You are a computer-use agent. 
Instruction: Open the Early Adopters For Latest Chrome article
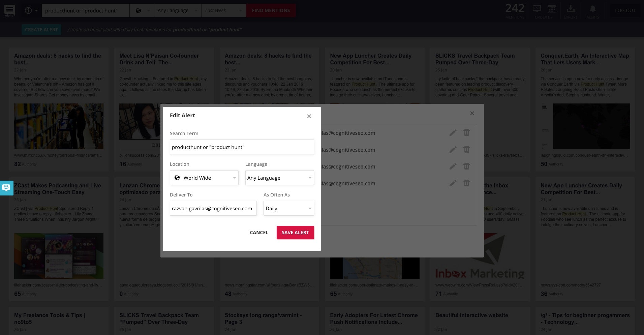374,318
